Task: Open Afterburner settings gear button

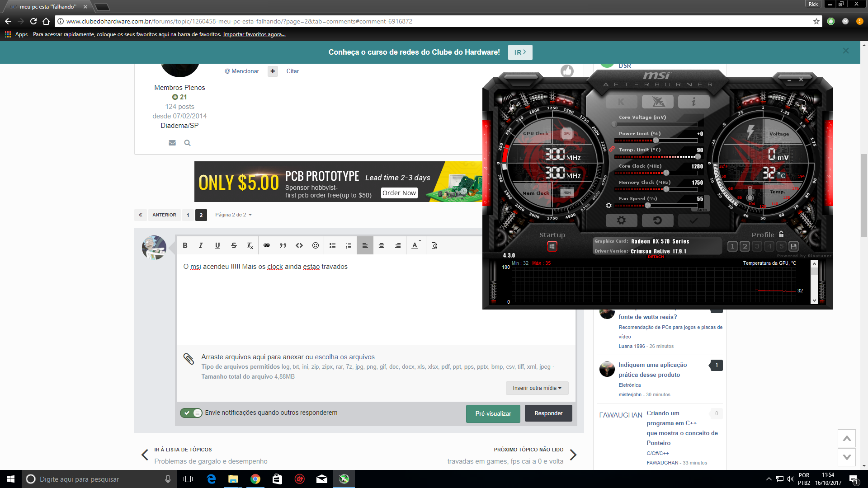Action: 621,220
